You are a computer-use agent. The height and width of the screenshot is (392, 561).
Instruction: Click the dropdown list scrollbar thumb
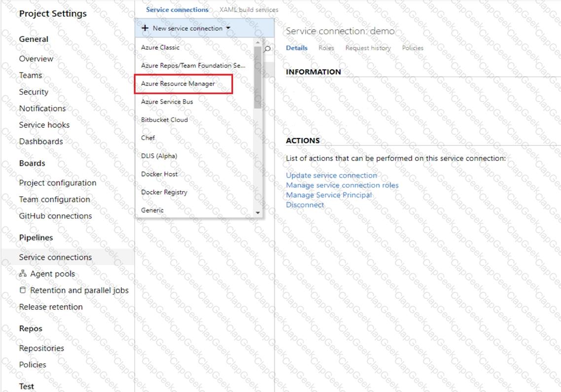pyautogui.click(x=258, y=77)
